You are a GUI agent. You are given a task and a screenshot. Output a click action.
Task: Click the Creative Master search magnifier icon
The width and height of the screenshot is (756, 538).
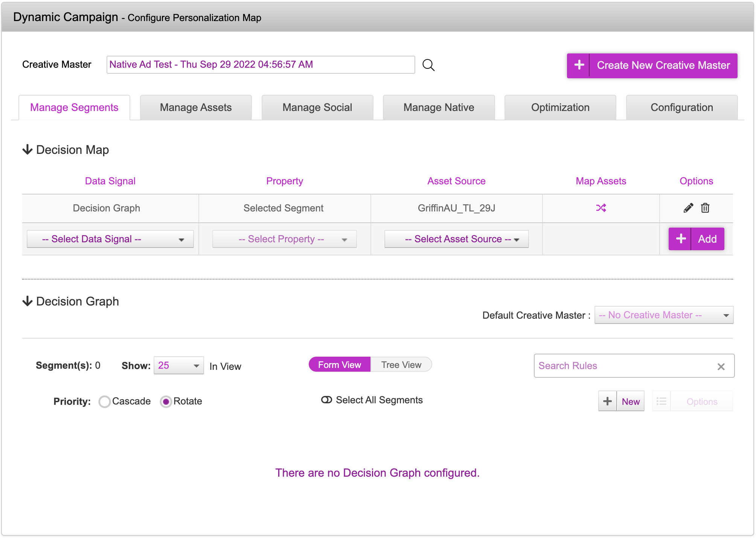coord(428,65)
